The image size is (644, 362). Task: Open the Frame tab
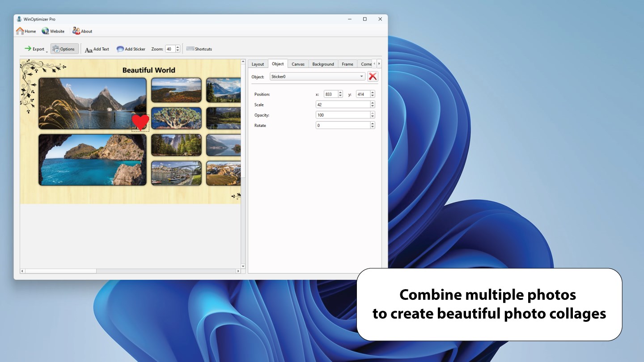[347, 64]
